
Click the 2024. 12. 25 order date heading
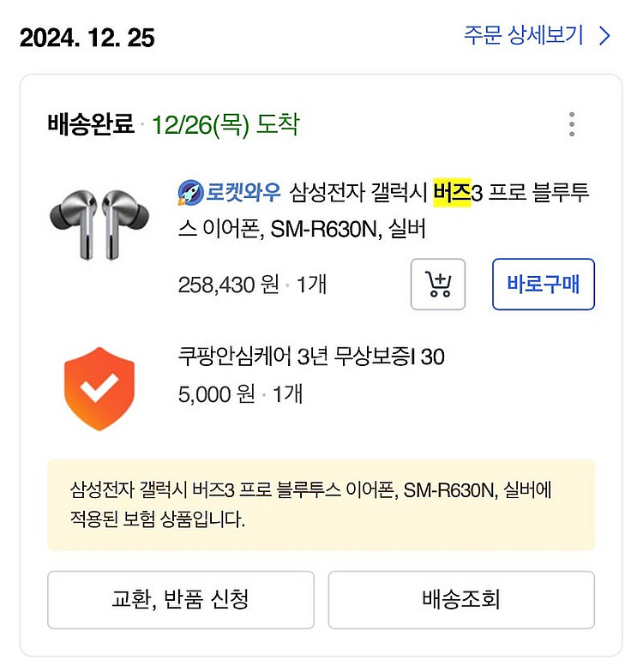[87, 38]
